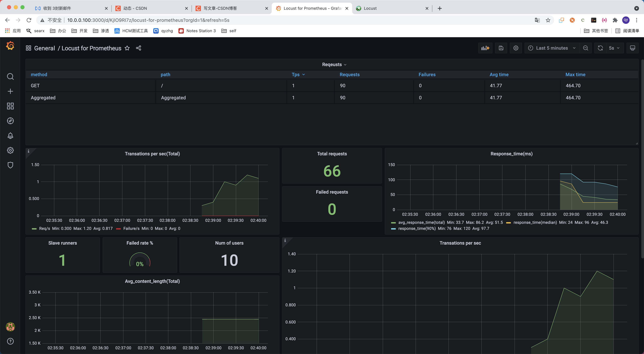The image size is (644, 354).
Task: Open Dashboards grid icon in sidebar
Action: coord(10,106)
